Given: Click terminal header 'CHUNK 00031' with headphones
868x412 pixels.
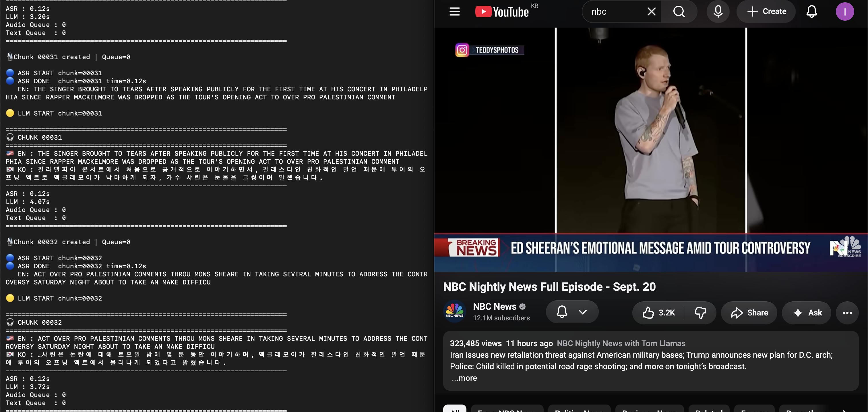Looking at the screenshot, I should 34,137.
